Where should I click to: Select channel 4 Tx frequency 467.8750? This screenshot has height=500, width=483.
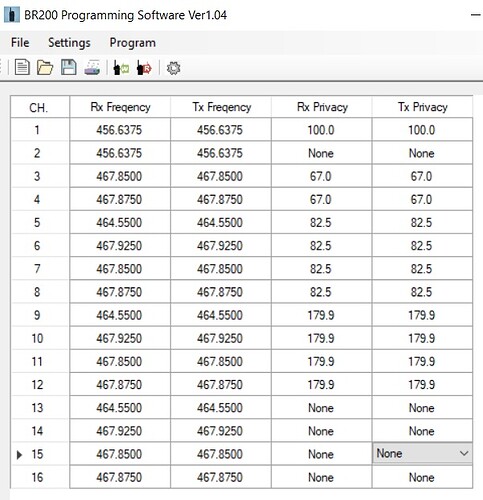tap(221, 199)
